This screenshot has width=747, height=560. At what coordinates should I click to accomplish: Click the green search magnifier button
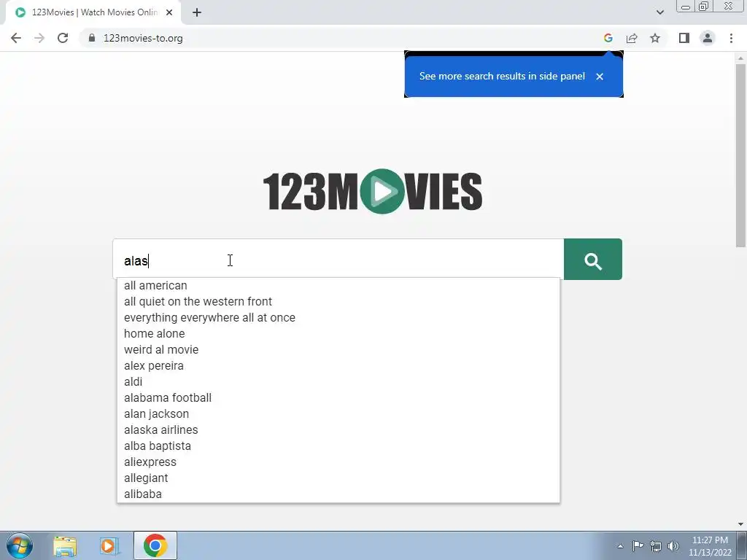592,260
